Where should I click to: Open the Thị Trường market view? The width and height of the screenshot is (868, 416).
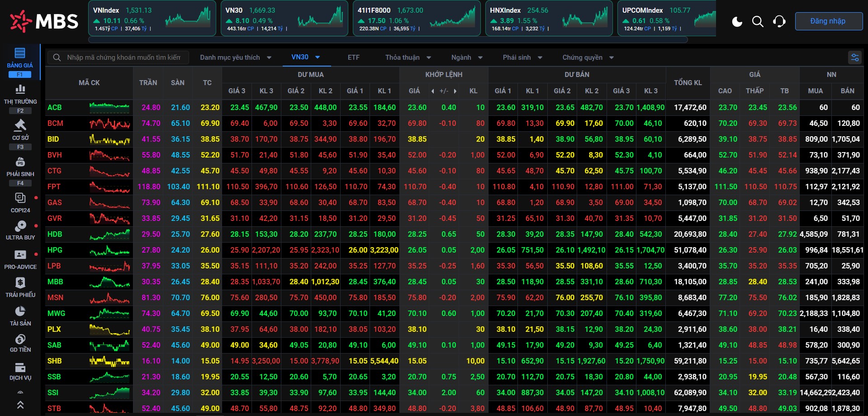click(x=20, y=98)
